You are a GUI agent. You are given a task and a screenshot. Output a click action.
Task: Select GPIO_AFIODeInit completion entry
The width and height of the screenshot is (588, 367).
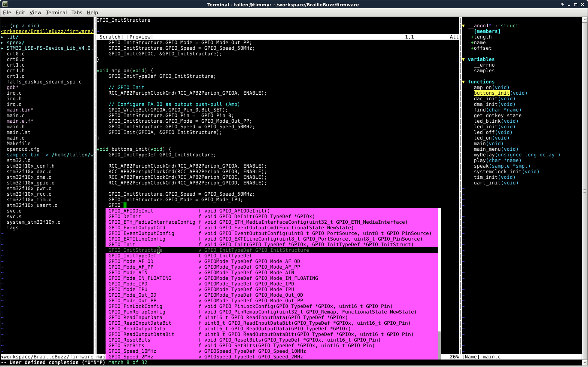[x=272, y=211]
